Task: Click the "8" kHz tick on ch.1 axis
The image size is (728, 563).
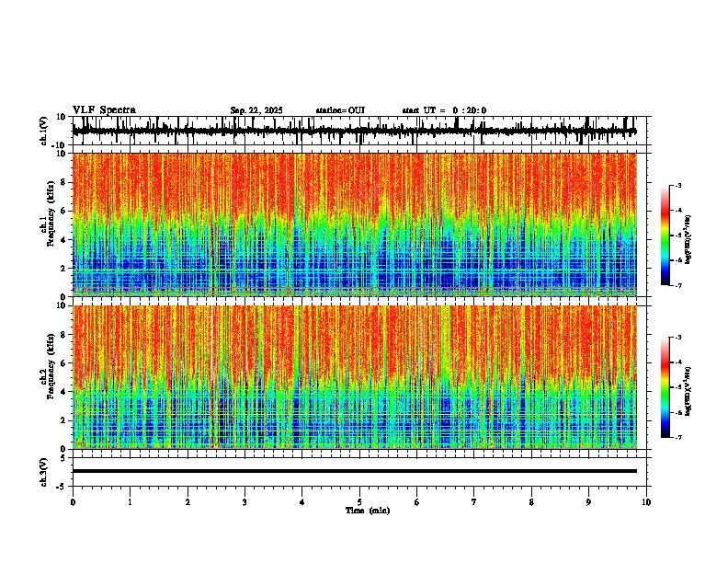Action: [x=64, y=182]
